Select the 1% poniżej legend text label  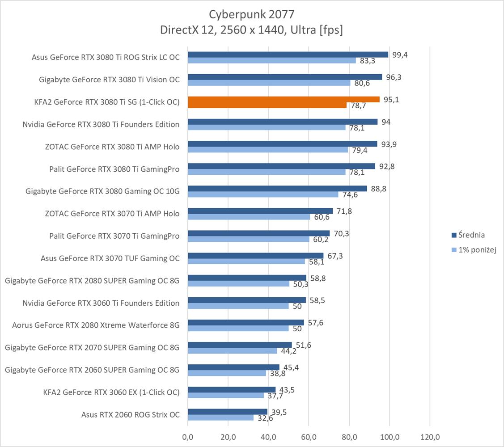click(477, 249)
